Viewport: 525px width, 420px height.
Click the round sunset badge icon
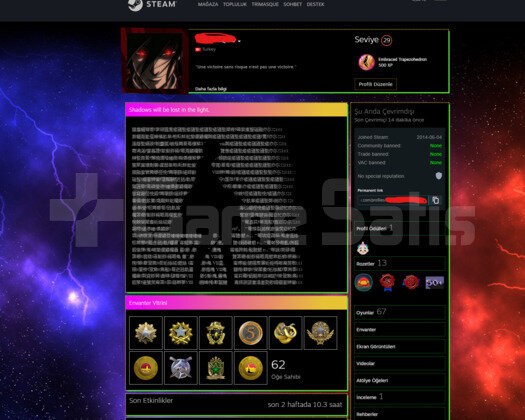click(364, 283)
